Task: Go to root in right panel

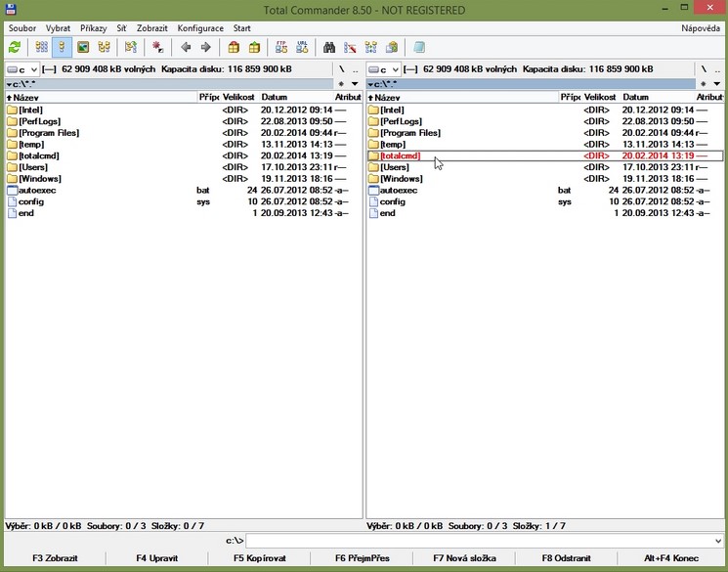Action: (x=704, y=69)
